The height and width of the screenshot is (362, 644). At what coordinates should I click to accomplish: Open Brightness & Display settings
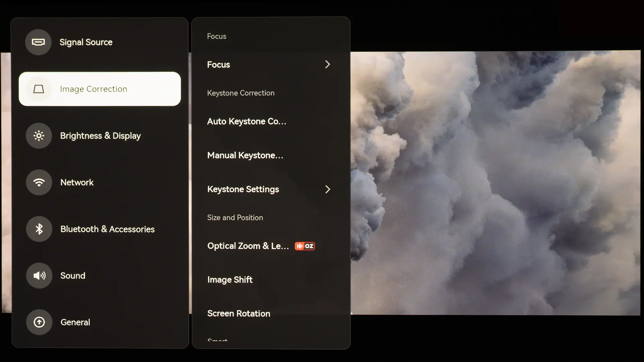pos(100,136)
